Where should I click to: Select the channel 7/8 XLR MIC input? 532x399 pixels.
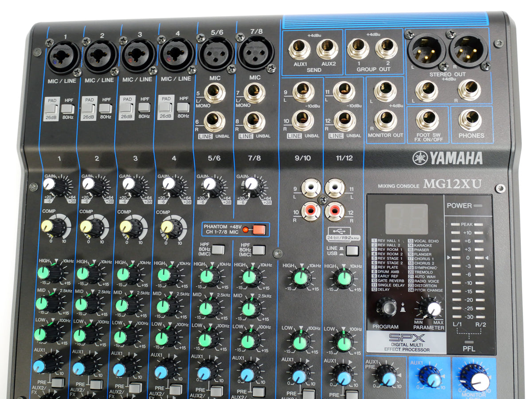(x=255, y=53)
